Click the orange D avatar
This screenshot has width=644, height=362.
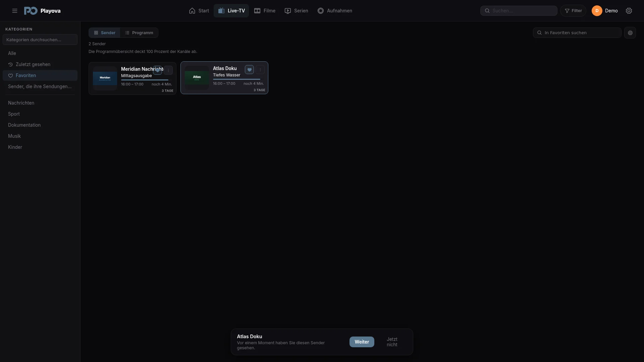pyautogui.click(x=597, y=11)
